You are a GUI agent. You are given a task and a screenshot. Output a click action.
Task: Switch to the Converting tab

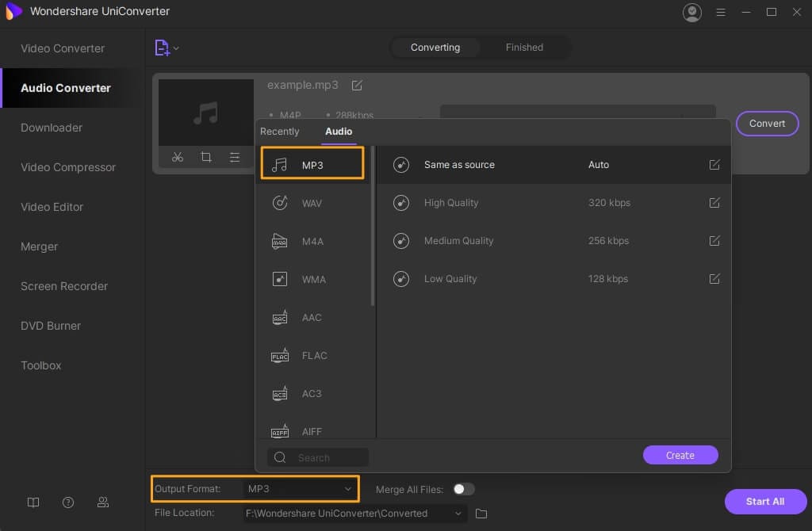click(435, 48)
